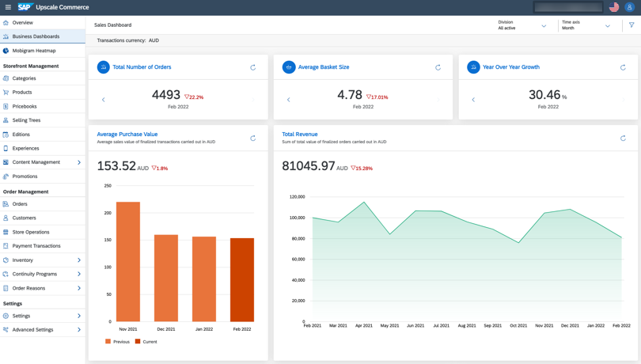Click the Year Over Year Growth title link
641x364 pixels.
[511, 67]
